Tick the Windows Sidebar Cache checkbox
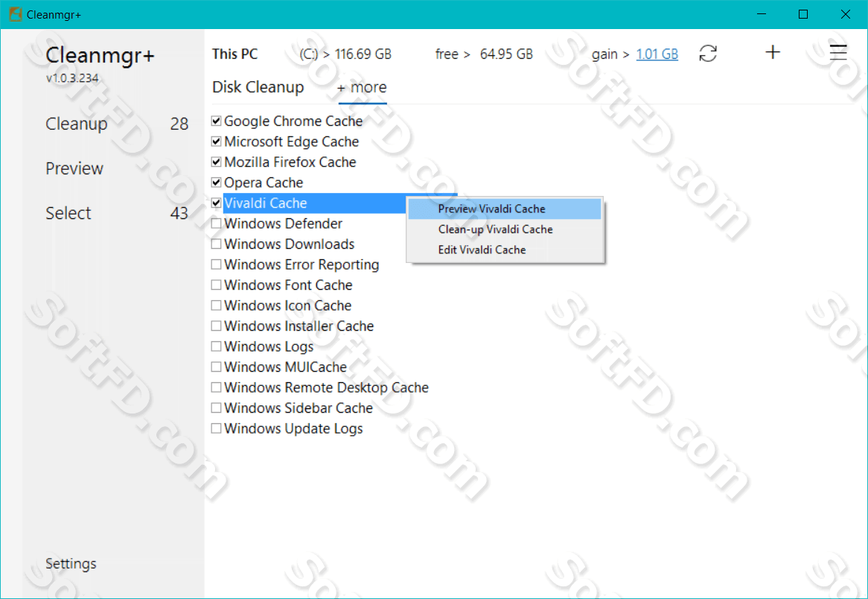 pos(217,408)
